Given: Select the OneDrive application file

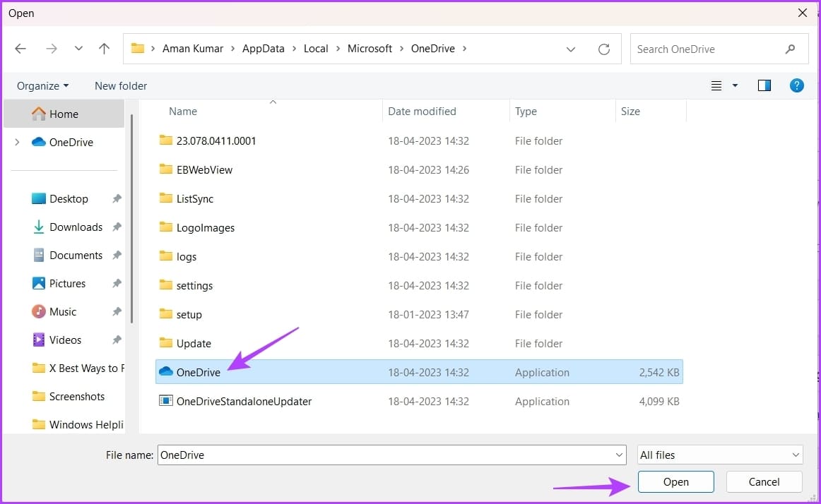Looking at the screenshot, I should [419, 372].
